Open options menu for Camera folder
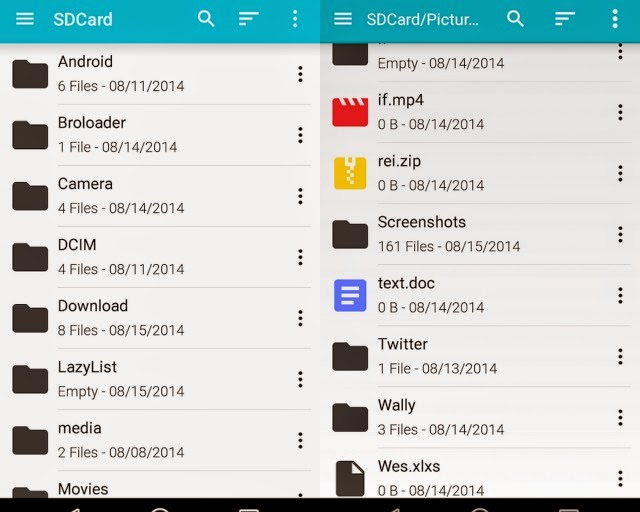640x512 pixels. tap(300, 196)
